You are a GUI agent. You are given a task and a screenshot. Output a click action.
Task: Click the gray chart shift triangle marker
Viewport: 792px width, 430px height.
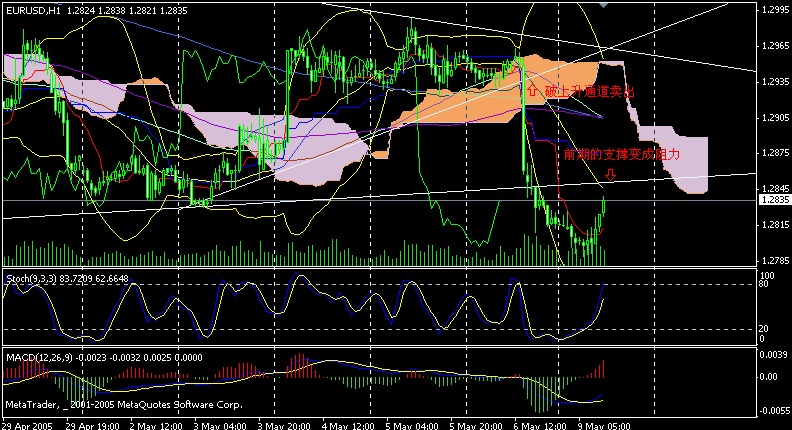[603, 5]
